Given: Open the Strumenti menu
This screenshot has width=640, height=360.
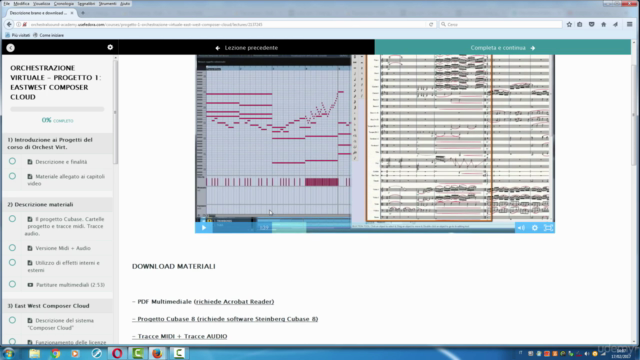Looking at the screenshot, I should 107,4.
